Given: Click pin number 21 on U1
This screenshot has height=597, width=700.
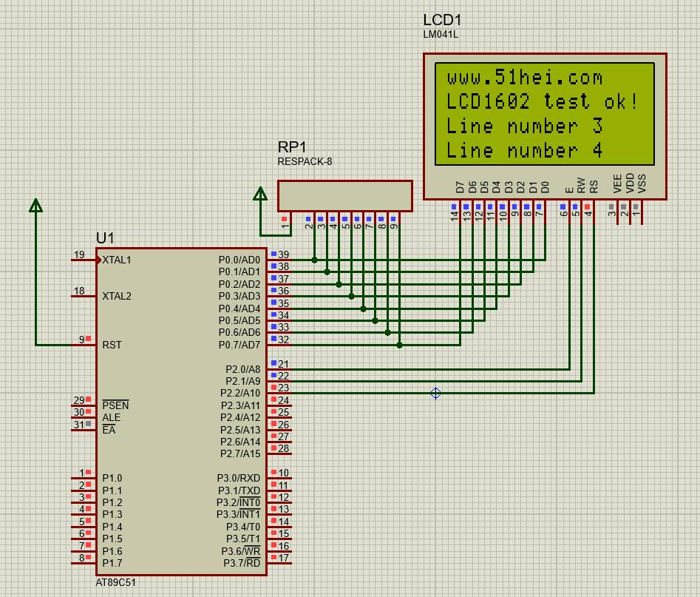Looking at the screenshot, I should click(x=284, y=364).
